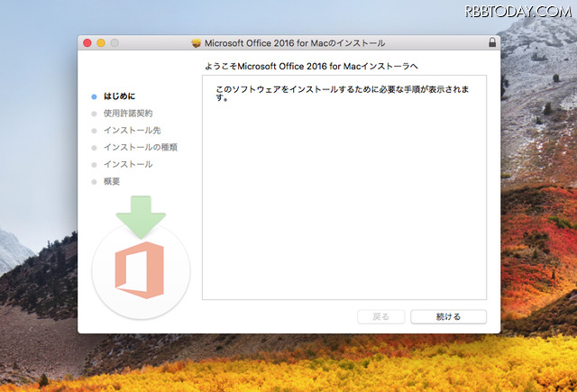
Task: Click the heading ようこそMicrosoft Office 2016 for Macインストーラへ
Action: 311,66
